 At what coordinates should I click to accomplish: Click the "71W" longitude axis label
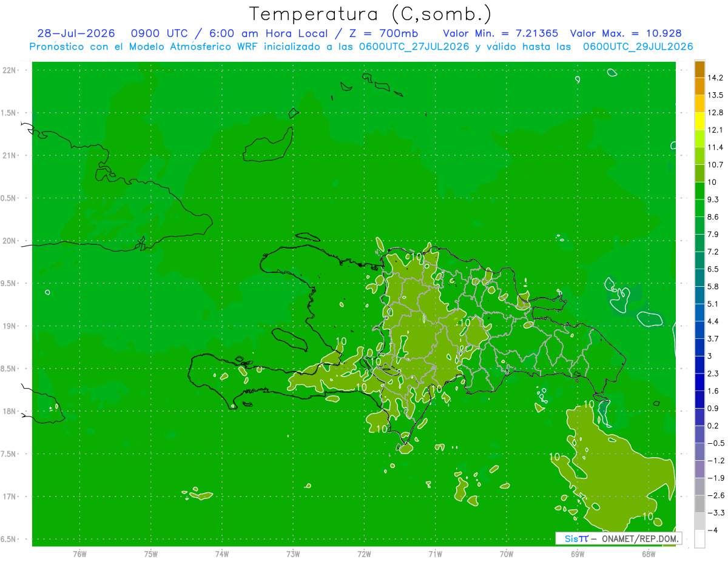click(x=435, y=554)
